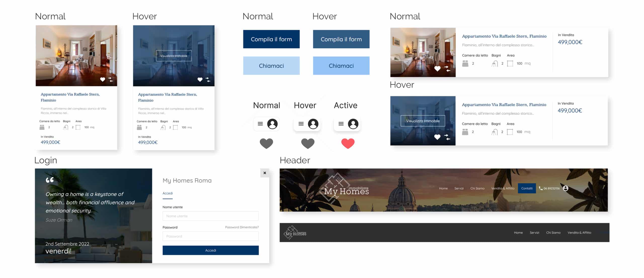
Task: Click Chi Siamo in the photo header navigation
Action: point(477,188)
